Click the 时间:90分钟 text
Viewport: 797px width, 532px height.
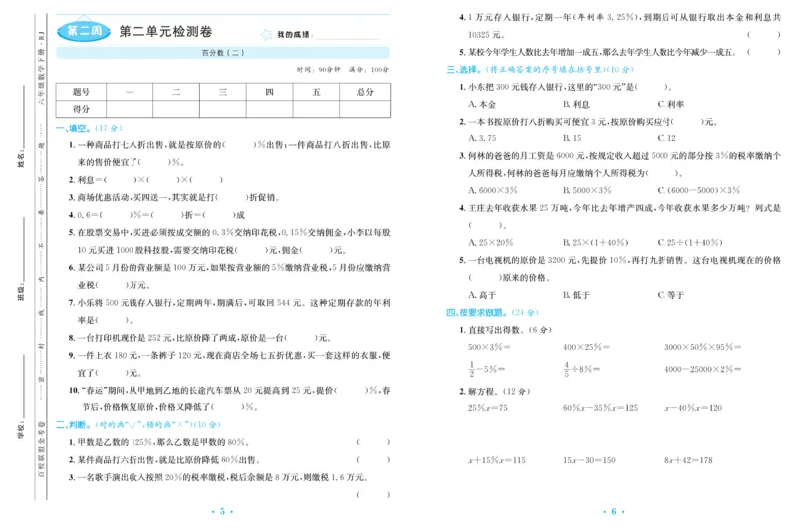(x=319, y=70)
